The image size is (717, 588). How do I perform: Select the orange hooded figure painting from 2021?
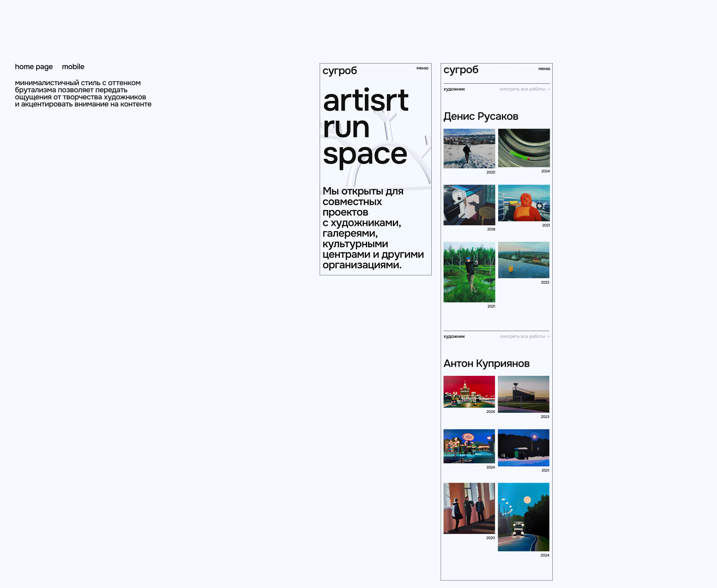[524, 203]
